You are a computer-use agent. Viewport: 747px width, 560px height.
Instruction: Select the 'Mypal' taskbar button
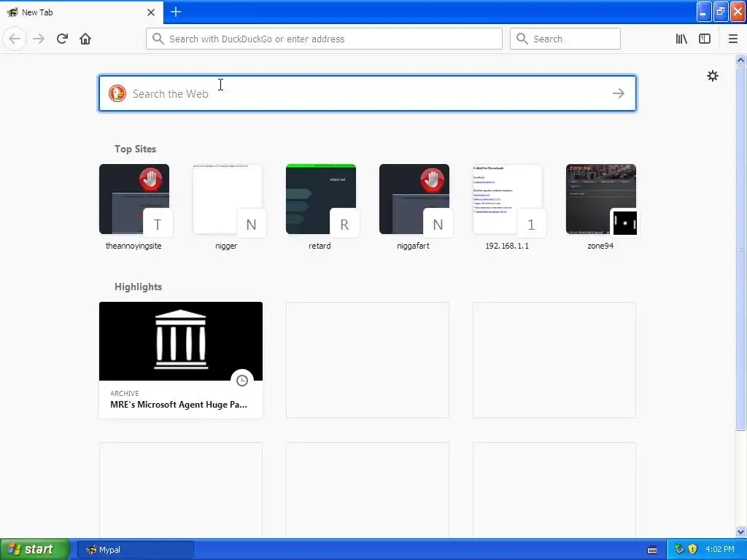[135, 550]
